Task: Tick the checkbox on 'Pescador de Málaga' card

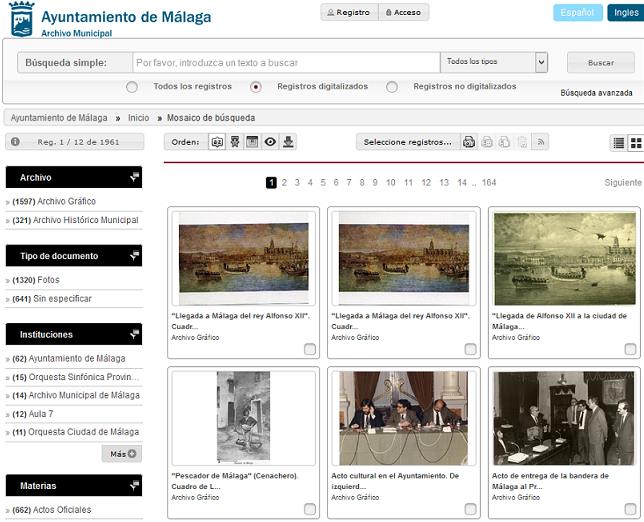Action: tap(310, 509)
